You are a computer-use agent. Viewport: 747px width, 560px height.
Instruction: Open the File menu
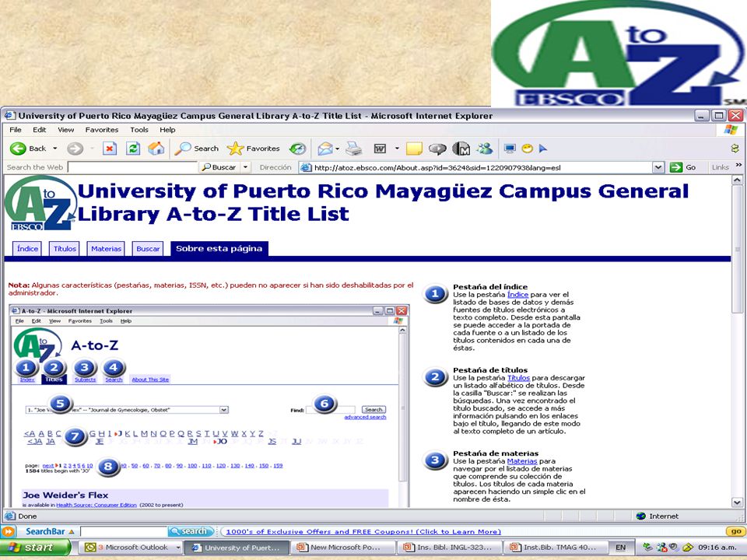[16, 130]
